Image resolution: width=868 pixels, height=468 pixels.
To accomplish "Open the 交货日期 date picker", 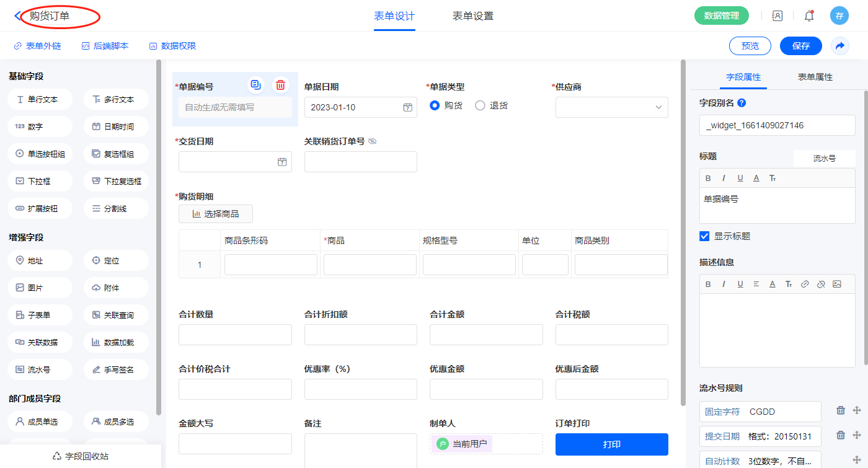I will [x=282, y=162].
